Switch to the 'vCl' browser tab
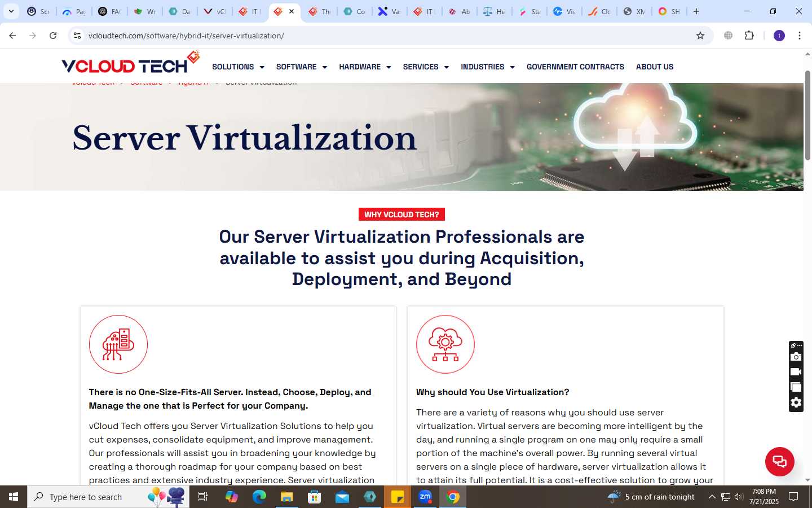Image resolution: width=812 pixels, height=508 pixels. tap(214, 11)
